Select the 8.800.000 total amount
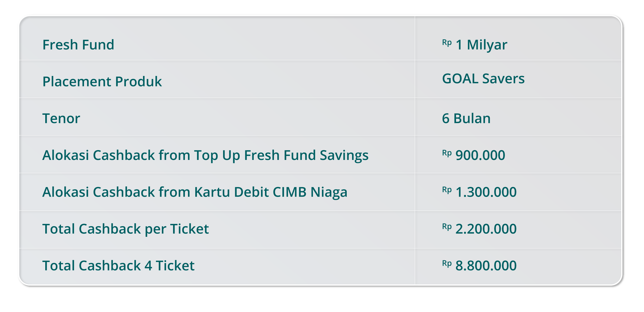The height and width of the screenshot is (312, 644). click(x=486, y=265)
